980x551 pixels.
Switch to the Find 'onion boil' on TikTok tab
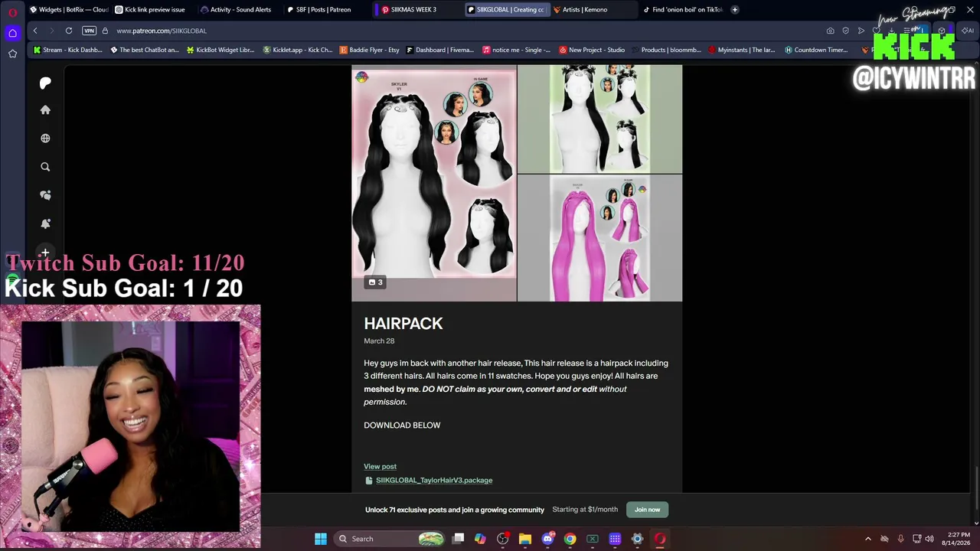[x=681, y=10]
